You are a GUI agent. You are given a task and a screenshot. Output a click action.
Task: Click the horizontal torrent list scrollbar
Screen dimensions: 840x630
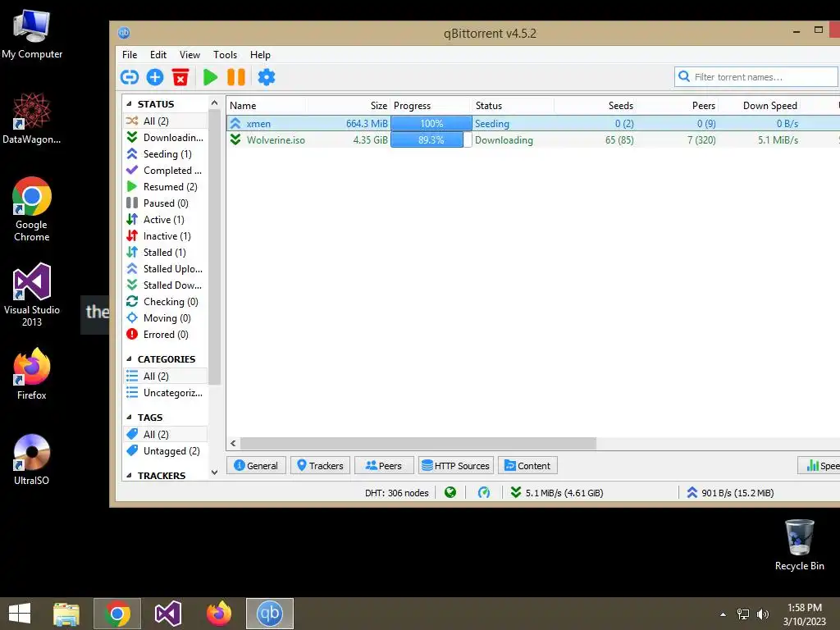[x=418, y=443]
